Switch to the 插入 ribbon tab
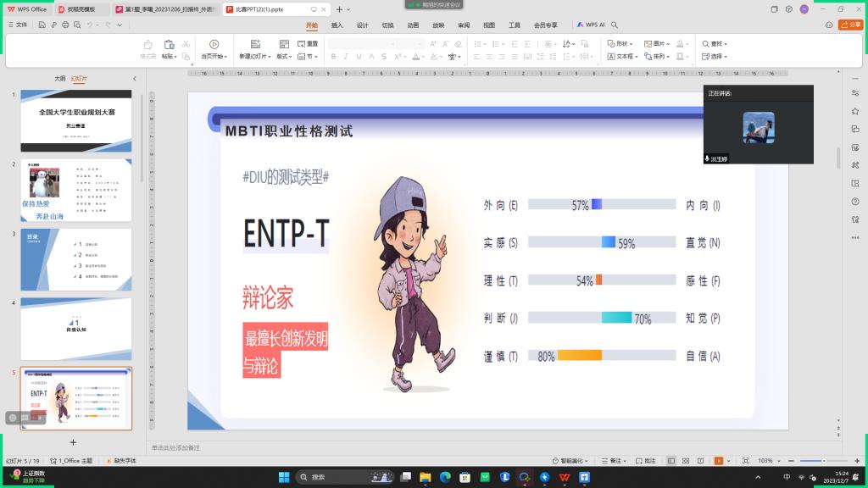The height and width of the screenshot is (488, 868). click(337, 25)
